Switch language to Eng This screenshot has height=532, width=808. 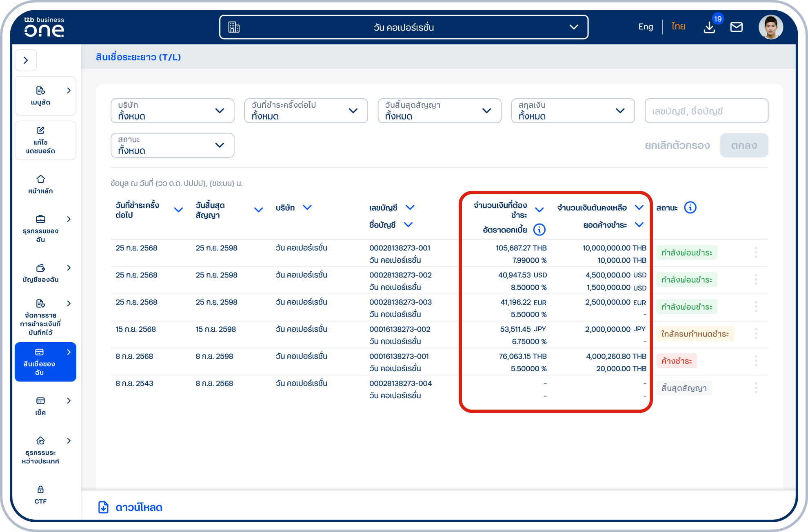coord(645,27)
